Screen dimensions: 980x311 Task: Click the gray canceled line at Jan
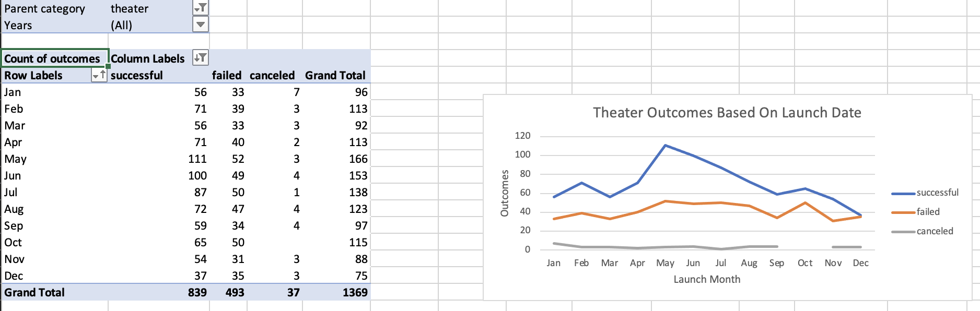click(554, 243)
